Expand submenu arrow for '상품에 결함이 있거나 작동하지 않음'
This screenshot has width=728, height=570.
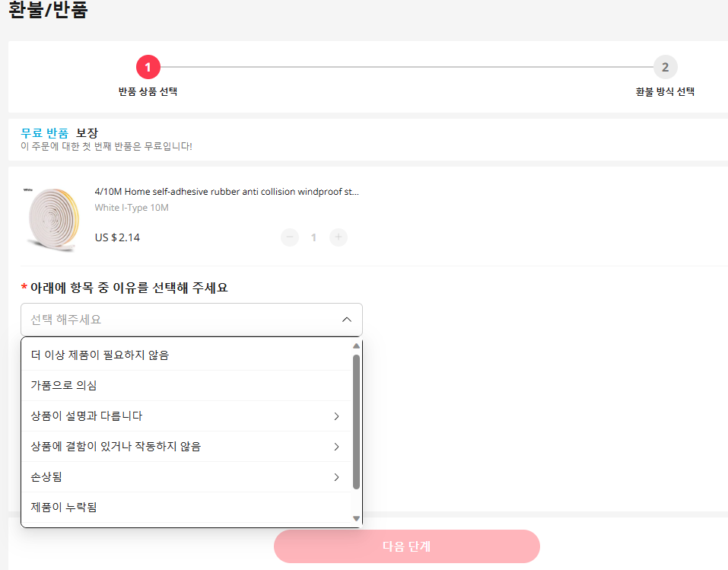pyautogui.click(x=336, y=447)
